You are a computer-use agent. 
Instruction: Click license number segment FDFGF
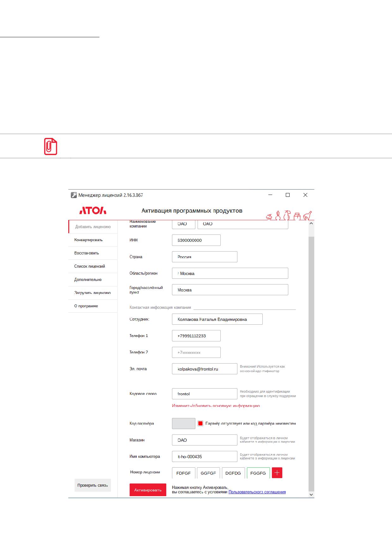point(184,473)
